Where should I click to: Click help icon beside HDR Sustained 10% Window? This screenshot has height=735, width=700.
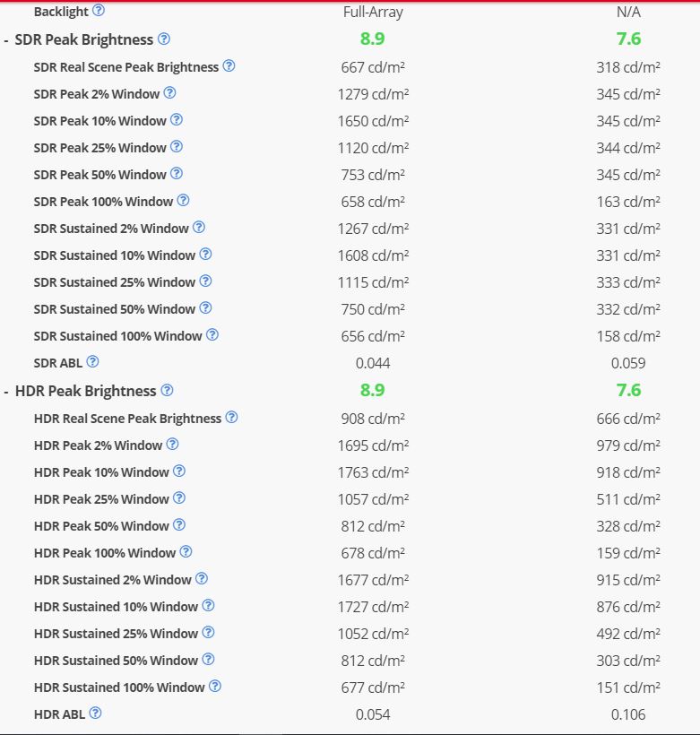(208, 606)
